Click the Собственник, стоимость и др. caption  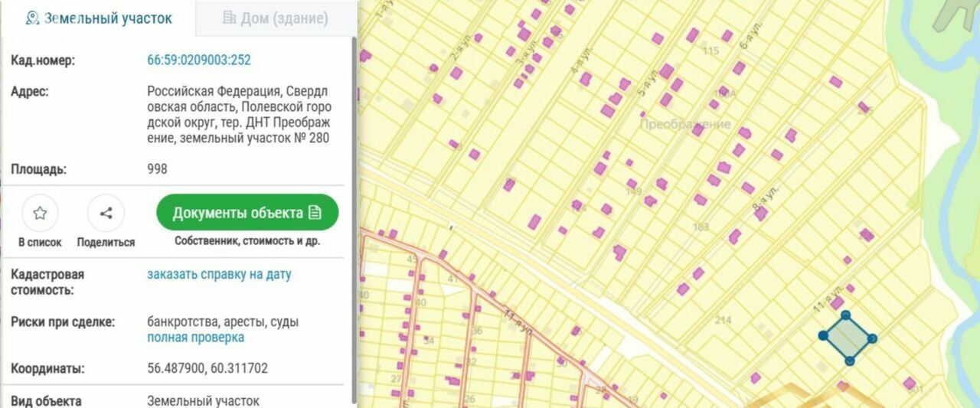point(247,241)
